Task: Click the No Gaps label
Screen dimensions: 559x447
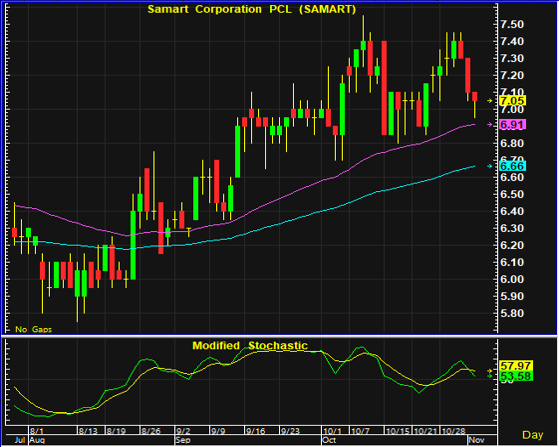Action: tap(34, 329)
